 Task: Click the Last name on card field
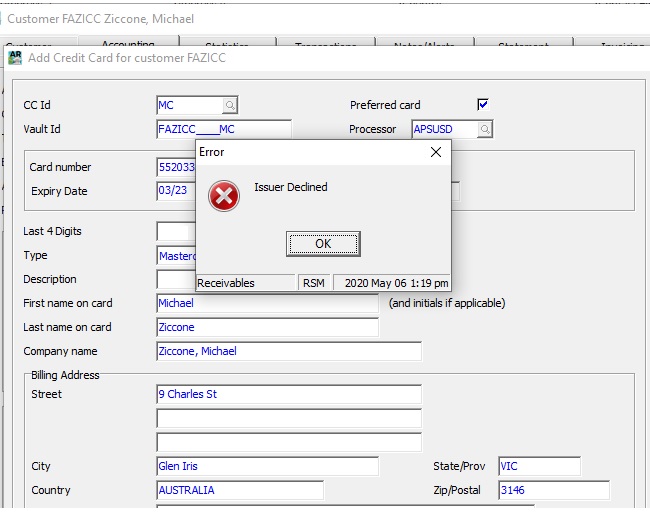(268, 327)
